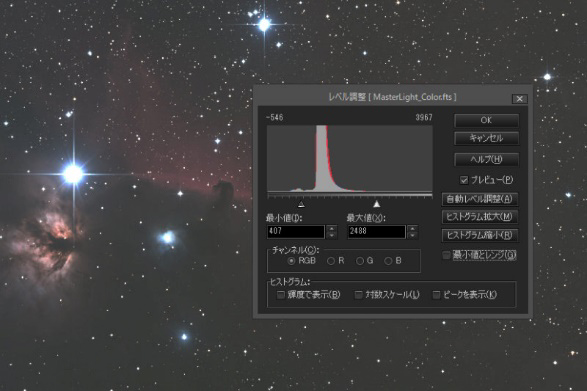Click the minimum value field showing 407

point(296,231)
